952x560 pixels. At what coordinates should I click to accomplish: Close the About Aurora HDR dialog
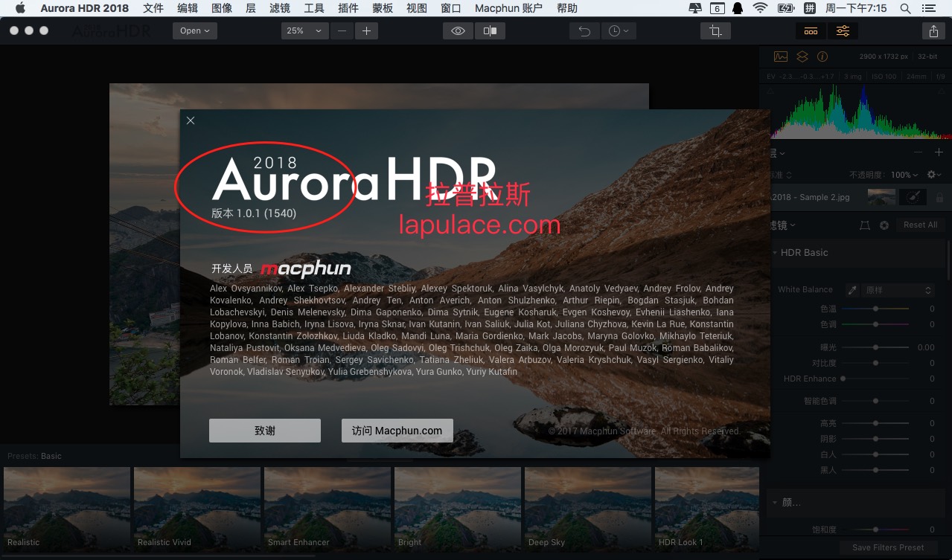[191, 120]
